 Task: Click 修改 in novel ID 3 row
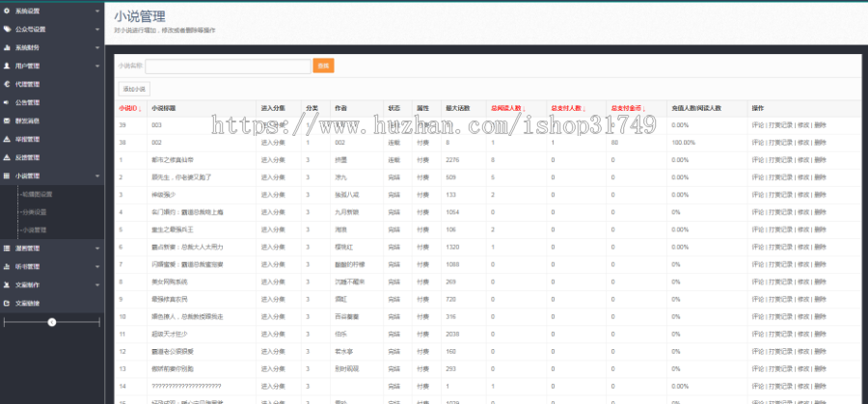click(x=803, y=195)
